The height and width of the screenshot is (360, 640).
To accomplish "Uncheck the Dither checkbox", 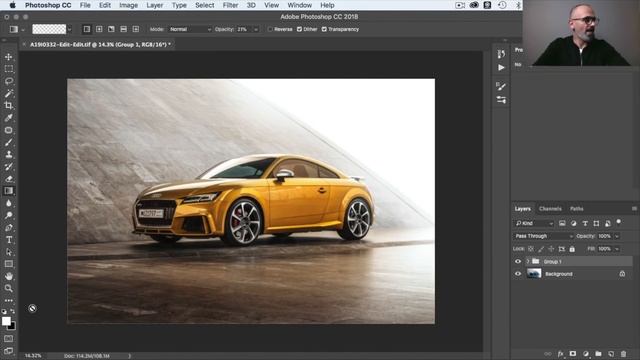I will [x=299, y=29].
